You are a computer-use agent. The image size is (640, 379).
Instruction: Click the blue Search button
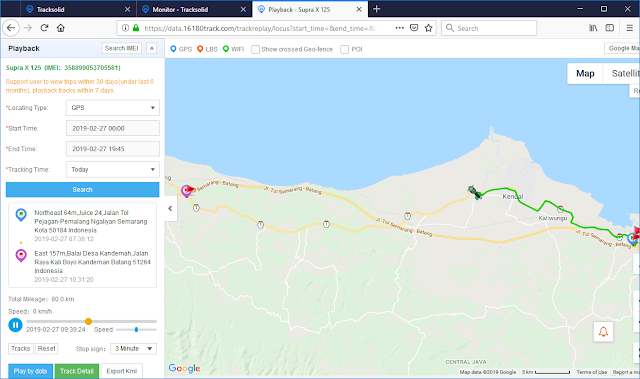click(x=82, y=190)
